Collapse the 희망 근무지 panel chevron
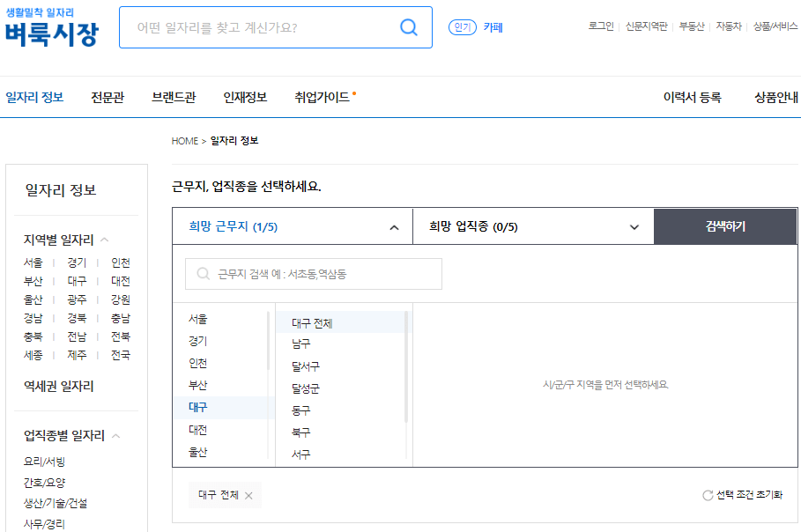Screen dimensions: 801x532 pos(393,226)
